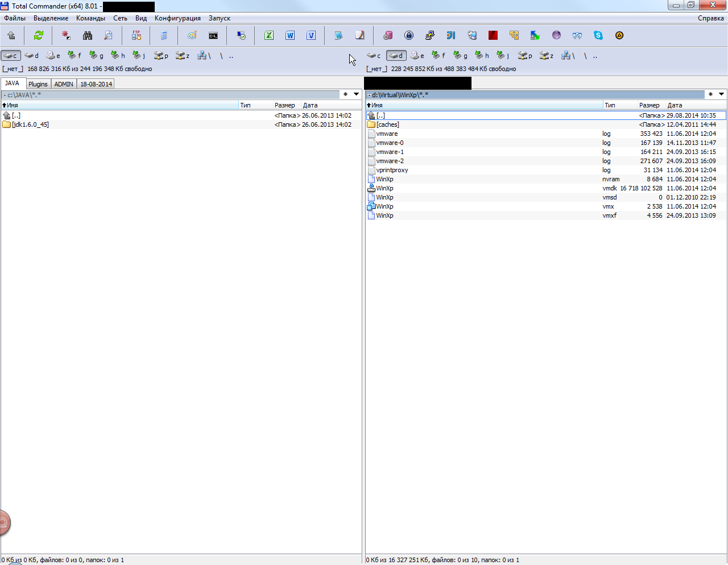Switch left panel to network drive p

[162, 56]
